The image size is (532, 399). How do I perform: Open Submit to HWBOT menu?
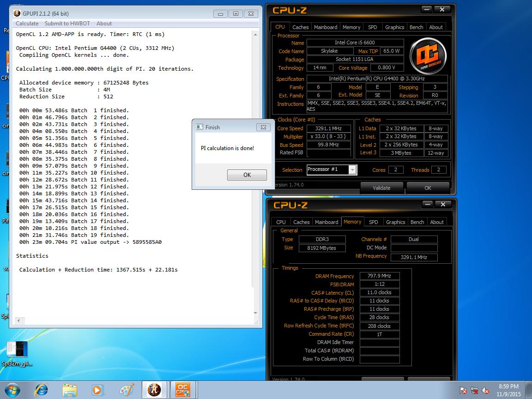coord(67,24)
